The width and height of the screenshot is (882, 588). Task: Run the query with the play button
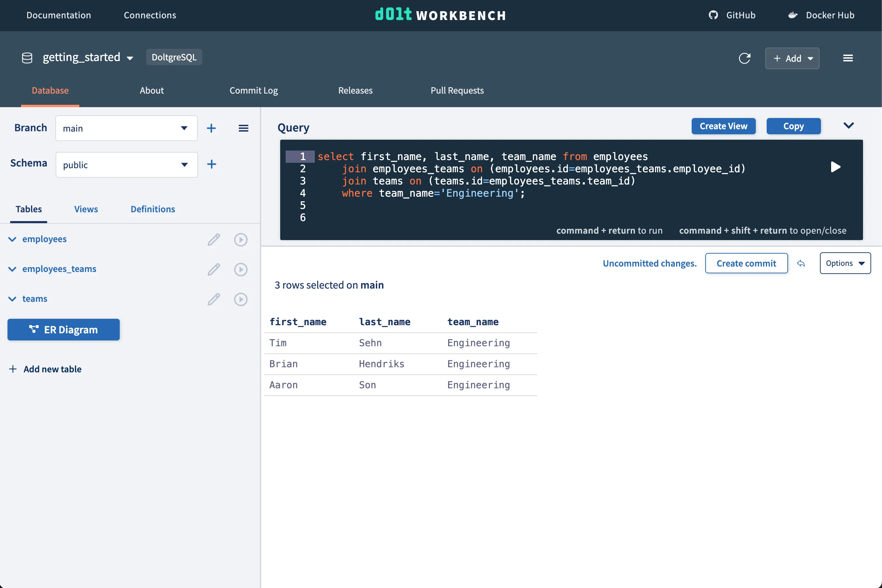[x=835, y=167]
